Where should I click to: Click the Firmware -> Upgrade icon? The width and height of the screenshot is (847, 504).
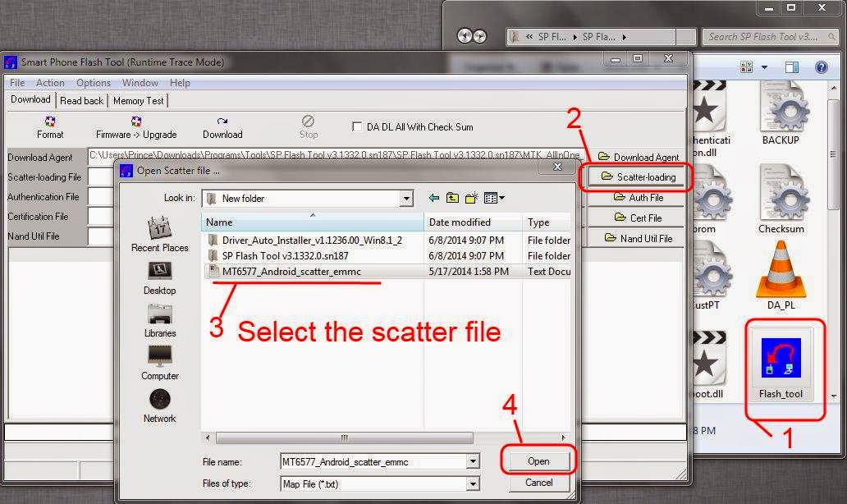136,127
